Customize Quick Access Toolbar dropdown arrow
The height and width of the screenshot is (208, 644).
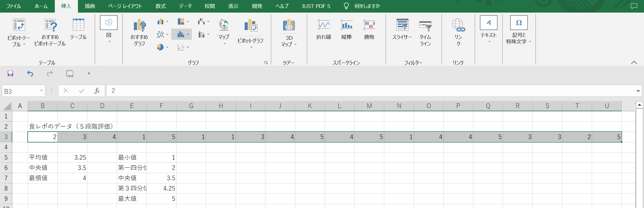(x=89, y=74)
